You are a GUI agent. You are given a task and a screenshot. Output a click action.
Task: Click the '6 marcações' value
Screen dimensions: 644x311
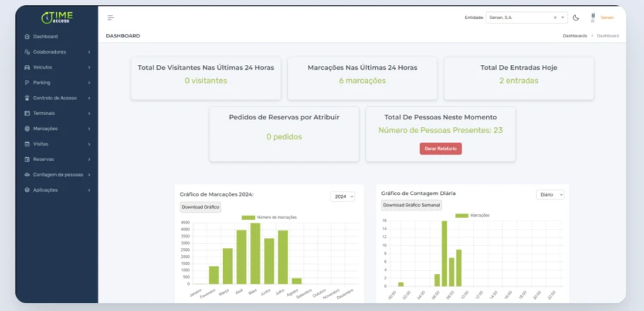pos(362,81)
